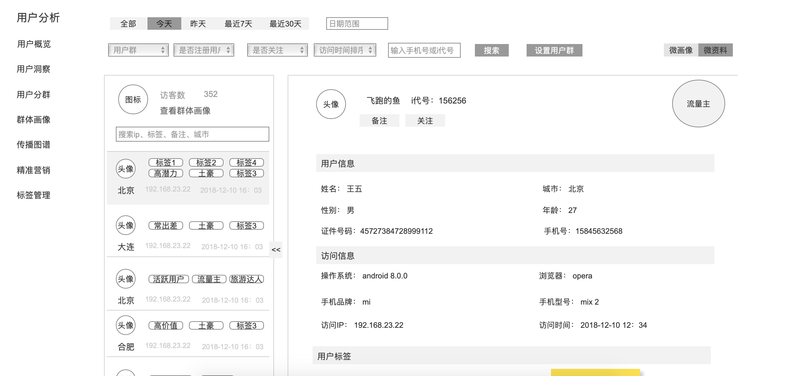The image size is (800, 376).
Task: Click the 标签2 tag
Action: 206,162
